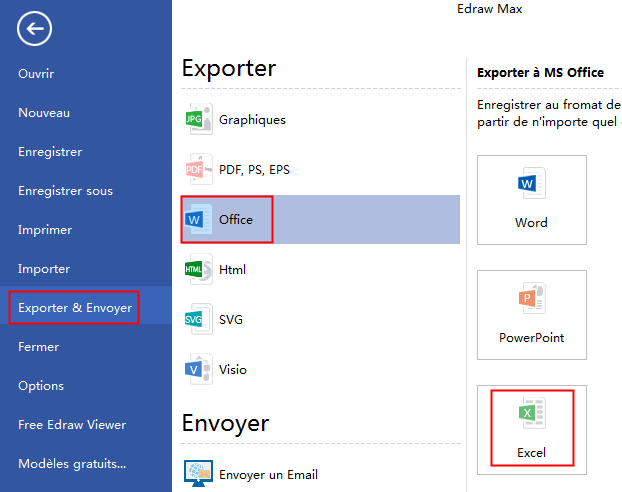The height and width of the screenshot is (492, 622).
Task: Click the Envoyer un Email icon
Action: point(199,472)
